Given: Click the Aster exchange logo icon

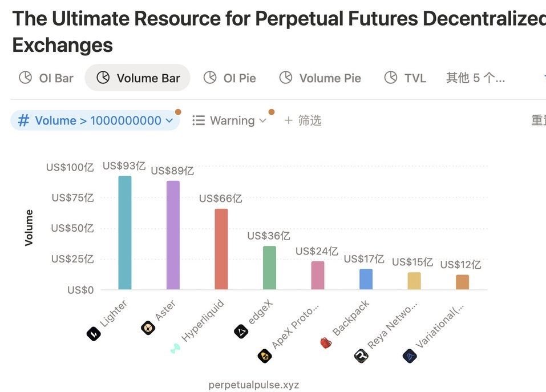Looking at the screenshot, I should click(x=148, y=328).
